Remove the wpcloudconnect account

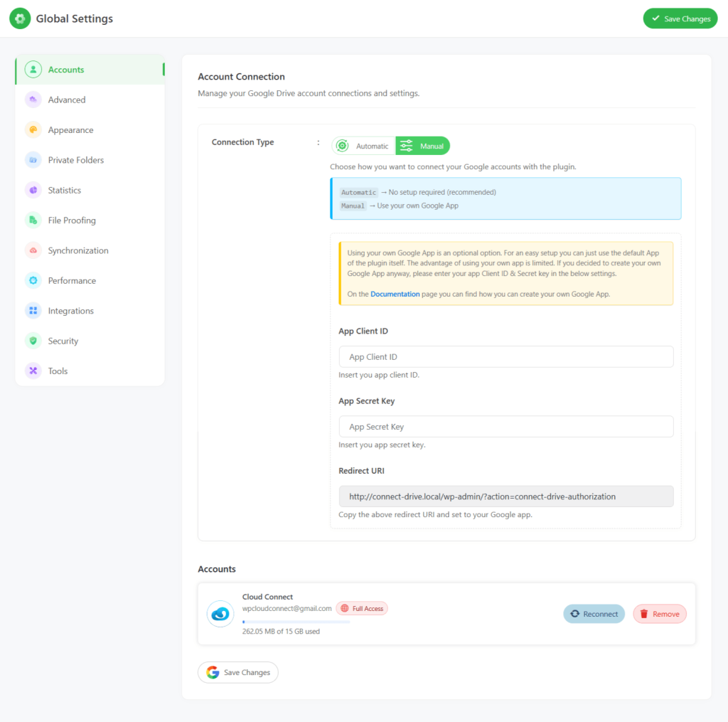click(659, 614)
